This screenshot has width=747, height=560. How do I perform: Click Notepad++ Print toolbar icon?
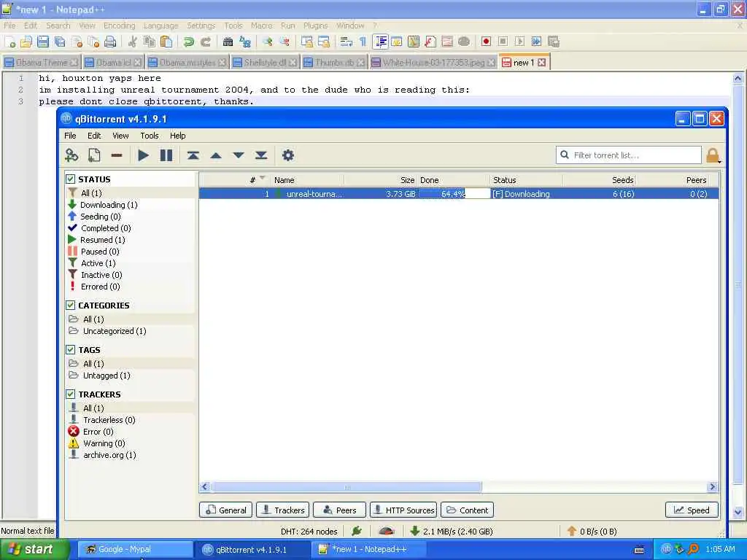tap(110, 42)
